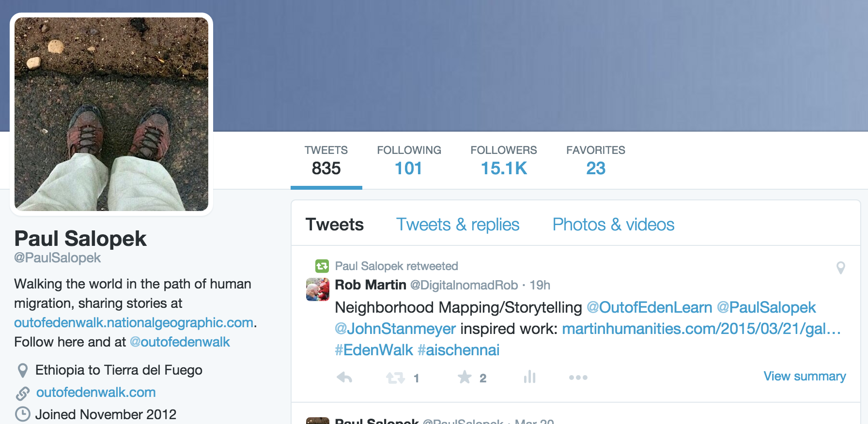The width and height of the screenshot is (868, 424).
Task: Open the more options ellipsis on tweet
Action: tap(578, 378)
